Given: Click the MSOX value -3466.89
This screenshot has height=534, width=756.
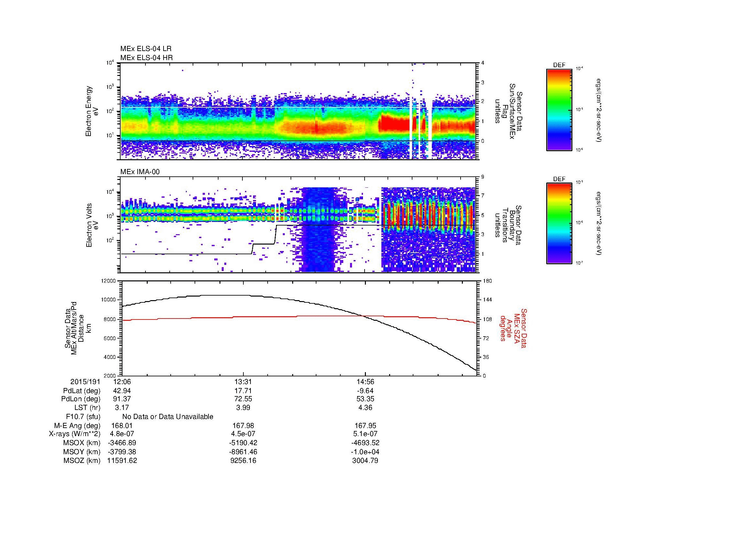Looking at the screenshot, I should (x=122, y=443).
